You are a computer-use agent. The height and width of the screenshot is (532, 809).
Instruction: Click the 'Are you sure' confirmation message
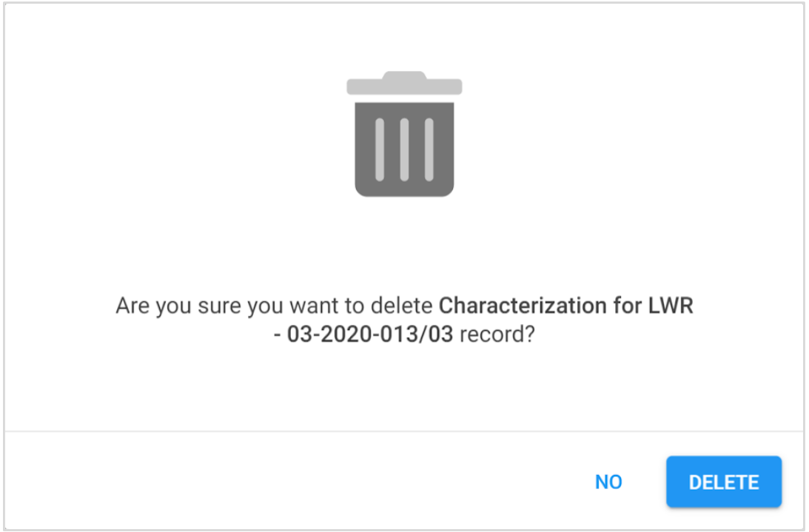[x=404, y=320]
